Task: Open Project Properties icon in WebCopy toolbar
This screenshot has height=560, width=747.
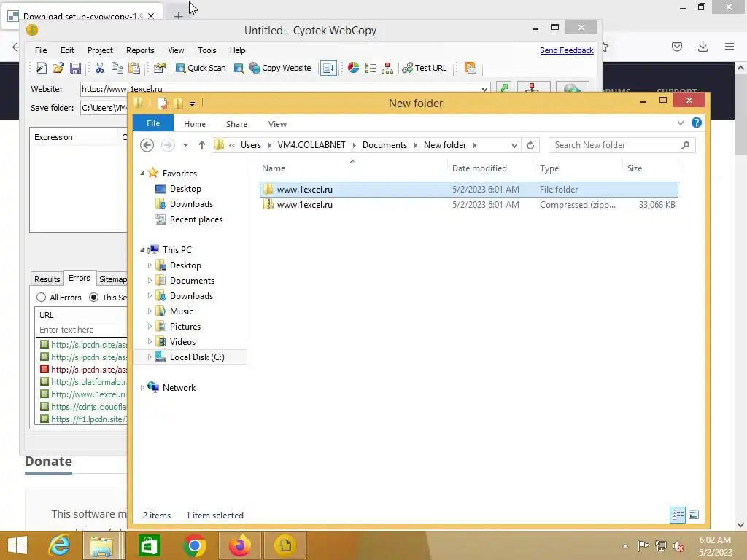Action: point(160,68)
